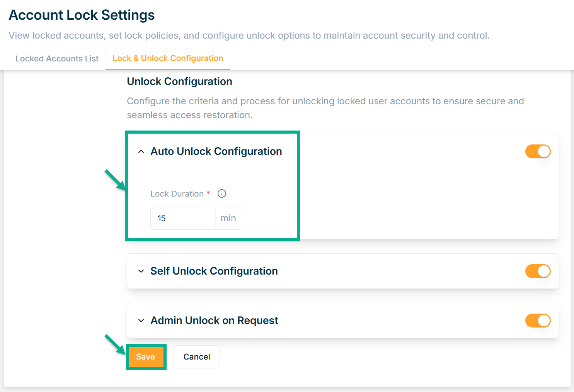The height and width of the screenshot is (392, 574).
Task: Click the Cancel button
Action: [x=196, y=357]
